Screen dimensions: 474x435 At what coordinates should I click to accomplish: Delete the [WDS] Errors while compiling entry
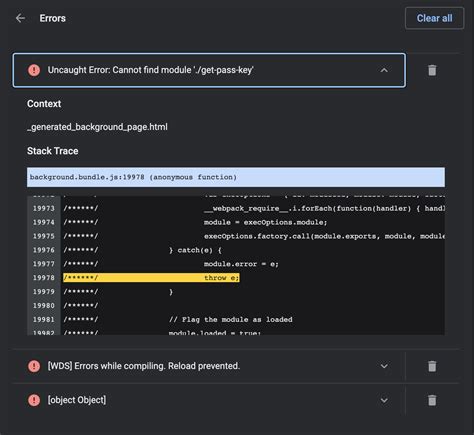(x=432, y=366)
